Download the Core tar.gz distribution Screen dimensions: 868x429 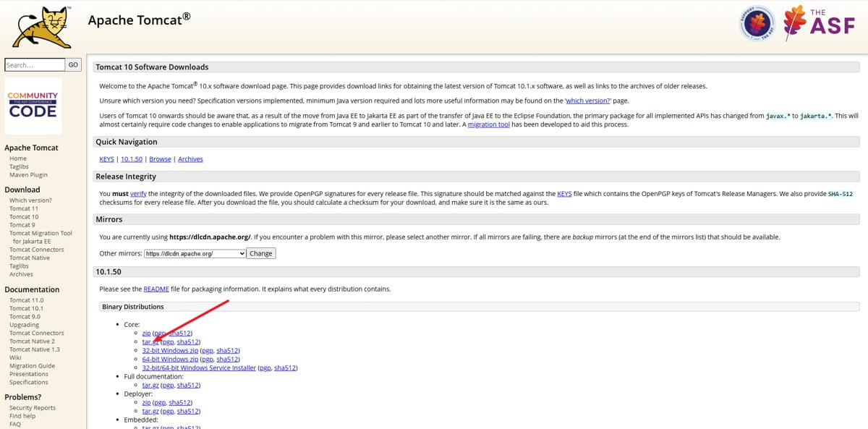150,341
